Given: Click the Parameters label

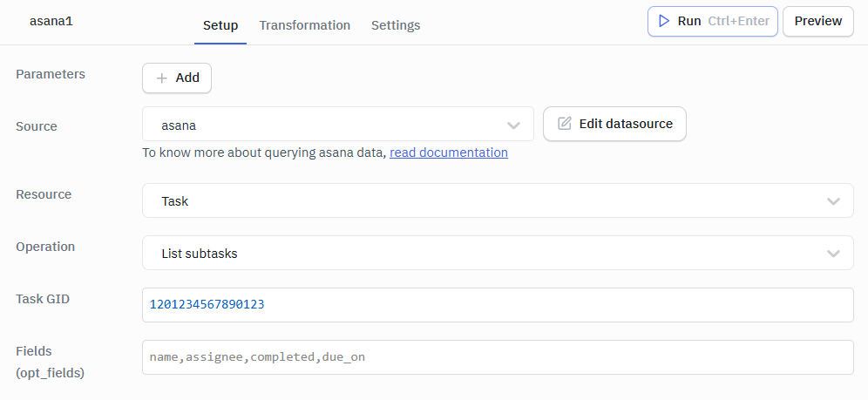Looking at the screenshot, I should pos(51,73).
